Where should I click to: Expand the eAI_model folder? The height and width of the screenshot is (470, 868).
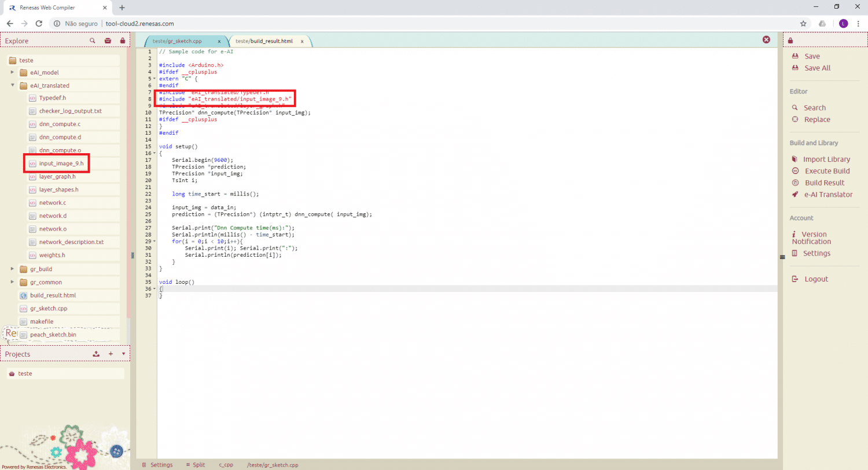coord(12,72)
